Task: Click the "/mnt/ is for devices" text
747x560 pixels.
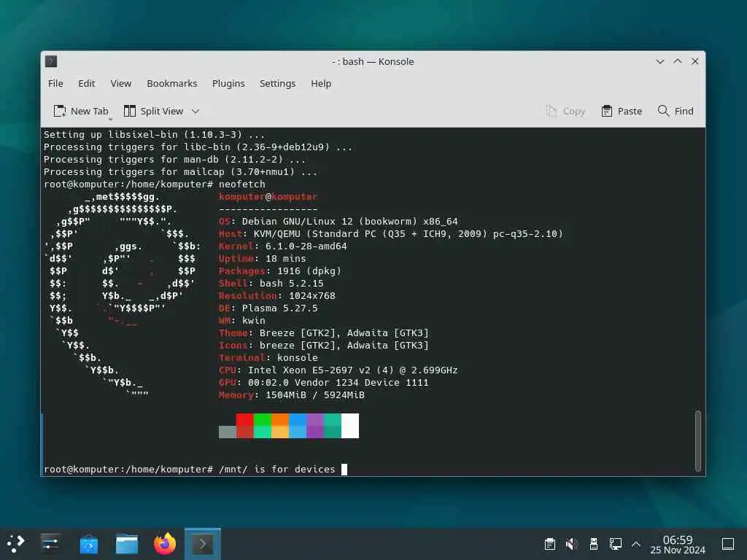Action: point(276,469)
